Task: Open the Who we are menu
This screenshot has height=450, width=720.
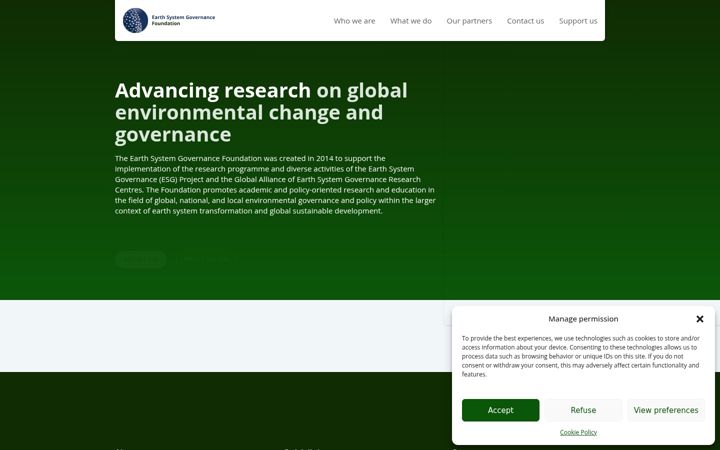Action: tap(354, 21)
